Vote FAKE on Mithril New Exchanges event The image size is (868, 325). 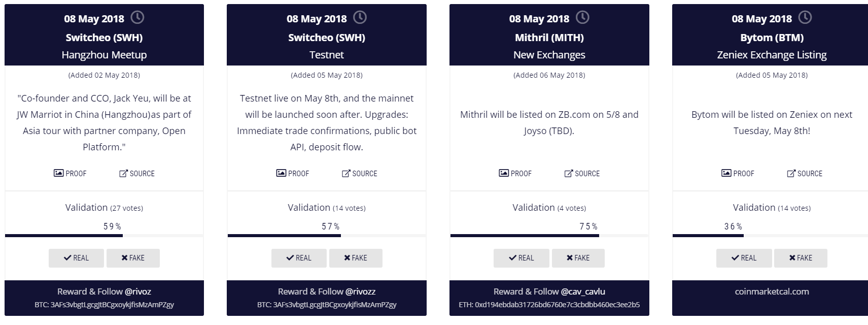578,258
